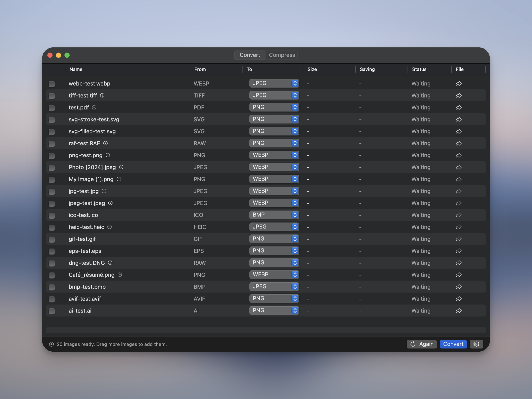Image resolution: width=532 pixels, height=399 pixels.
Task: Click minus-circle icon beside test.pdf
Action: (94, 107)
